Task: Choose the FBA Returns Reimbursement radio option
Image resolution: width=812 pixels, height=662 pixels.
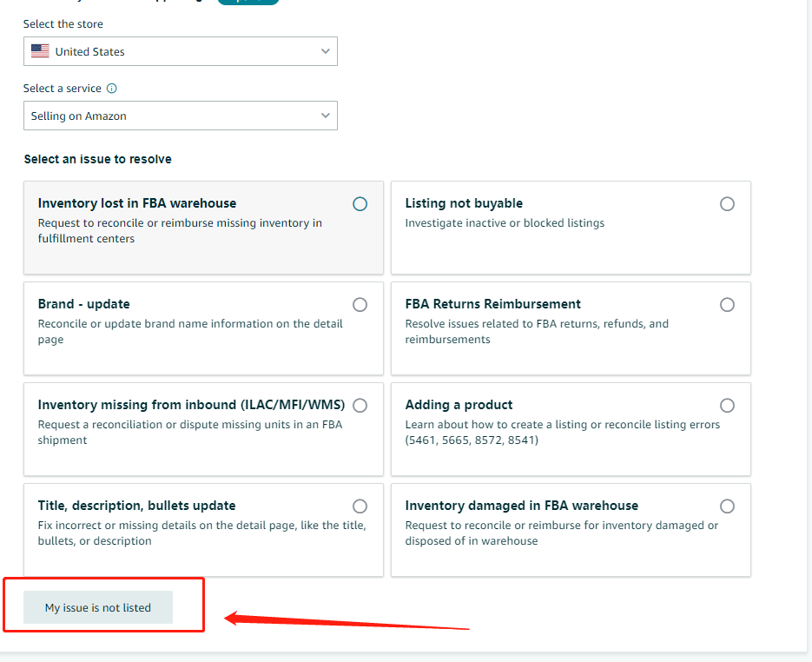Action: pos(727,305)
